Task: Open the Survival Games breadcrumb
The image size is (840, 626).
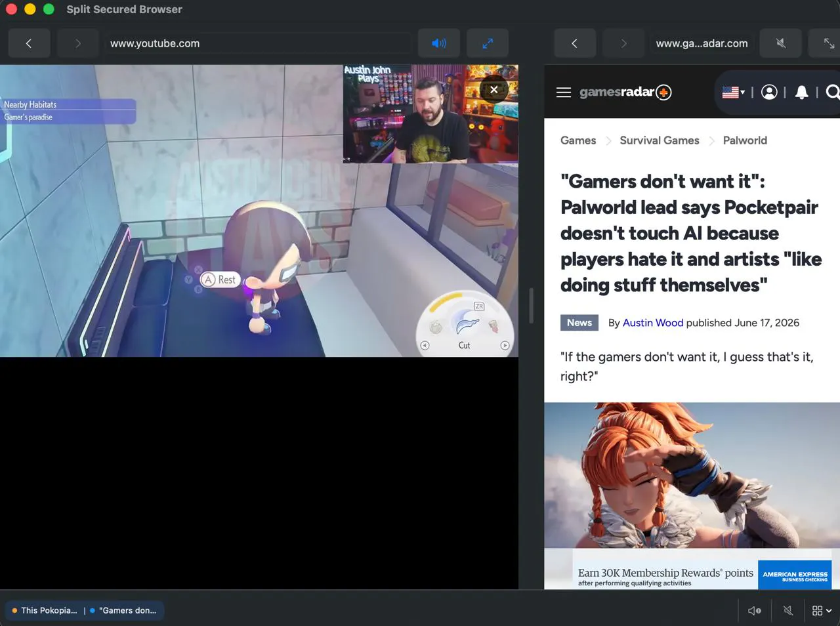Action: click(x=660, y=140)
